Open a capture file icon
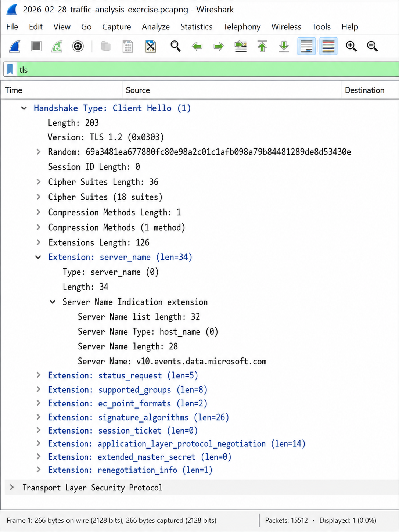This screenshot has width=399, height=532. coord(106,47)
